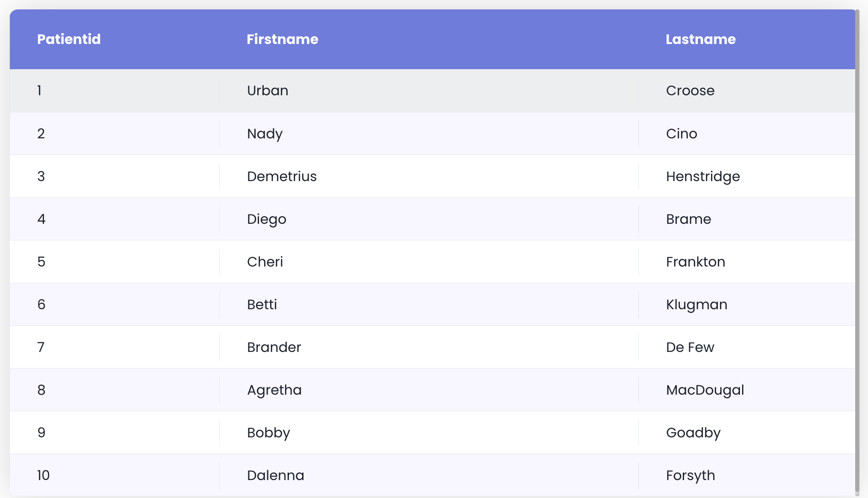Select the Lastname column header
The height and width of the screenshot is (498, 868).
[x=701, y=39]
